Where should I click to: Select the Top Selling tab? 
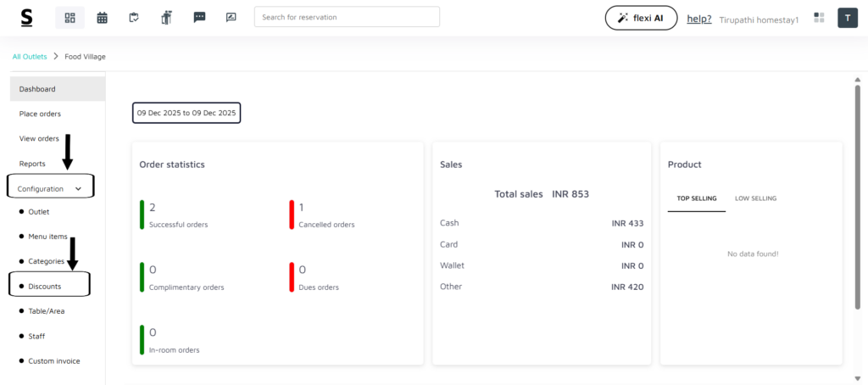pyautogui.click(x=696, y=198)
